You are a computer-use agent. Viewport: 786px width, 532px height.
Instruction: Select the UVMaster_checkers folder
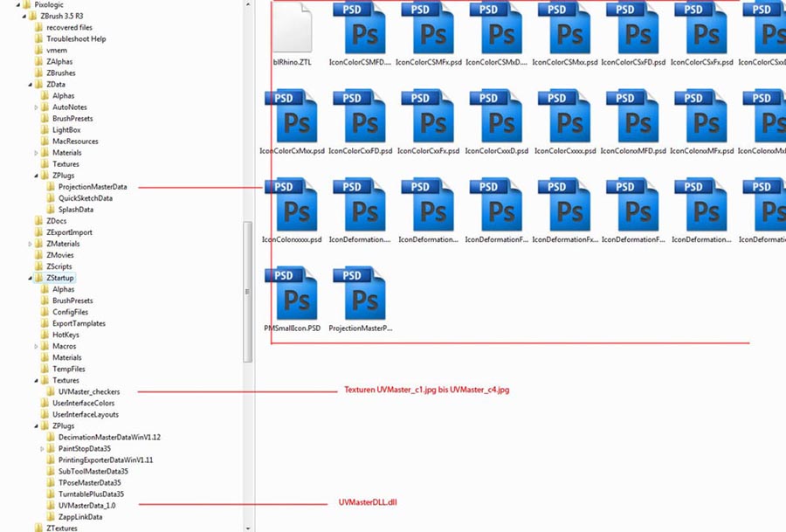pos(88,392)
